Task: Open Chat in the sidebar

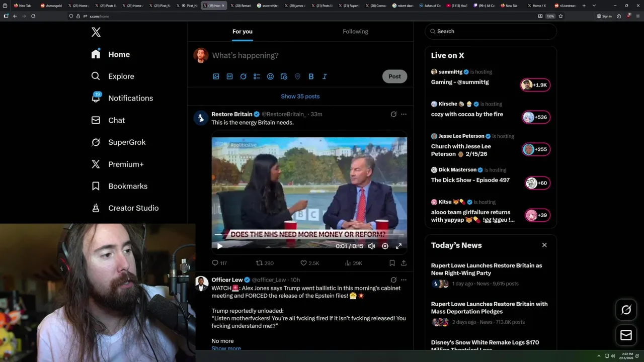Action: pos(108,120)
